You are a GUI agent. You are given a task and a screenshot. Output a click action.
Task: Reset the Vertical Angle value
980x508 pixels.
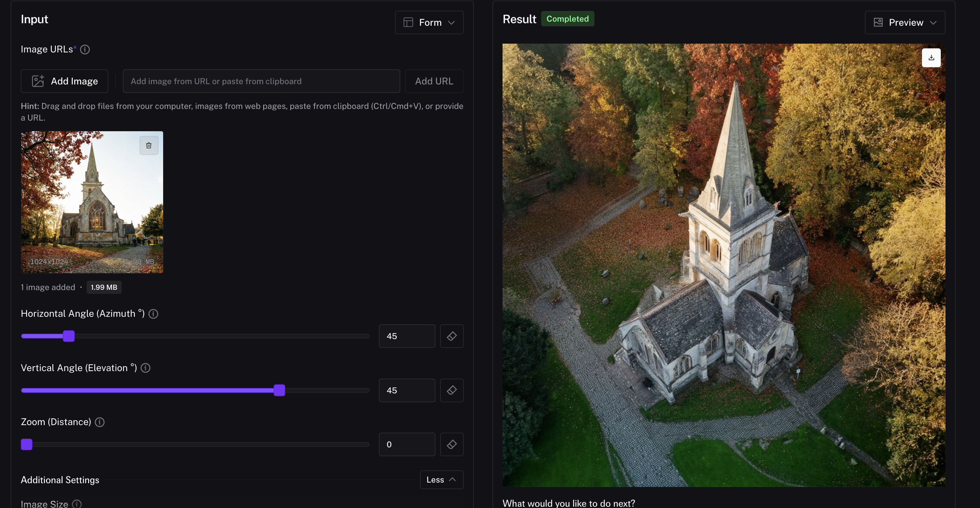tap(452, 390)
